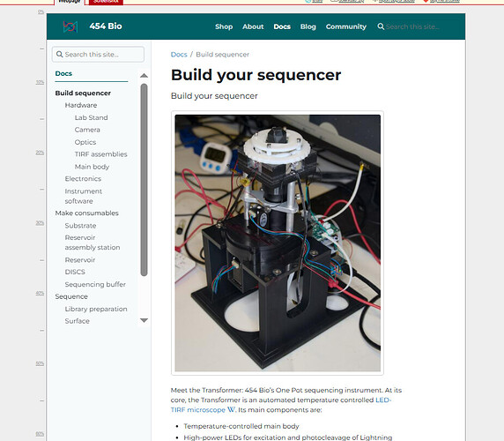Open the Shop menu item
The image size is (504, 441).
(224, 26)
